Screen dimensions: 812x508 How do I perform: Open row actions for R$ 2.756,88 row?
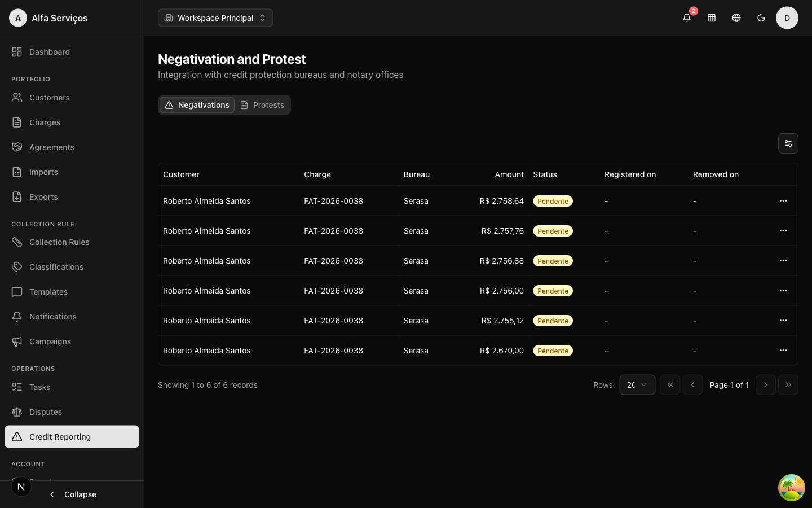783,261
